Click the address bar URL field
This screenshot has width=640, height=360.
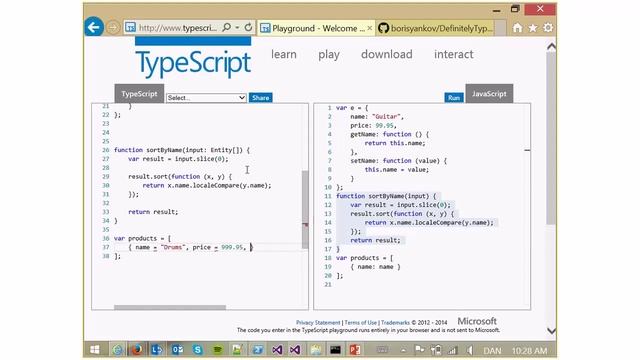178,28
